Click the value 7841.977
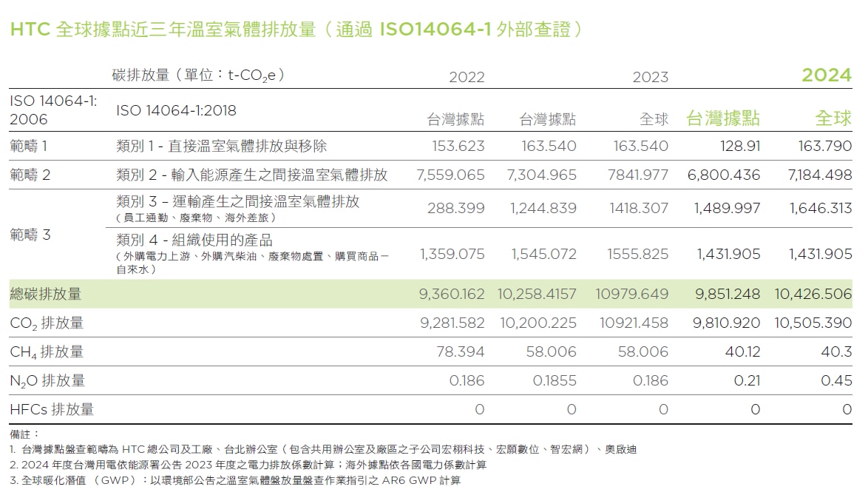Viewport: 868px width, 498px height. [x=638, y=175]
